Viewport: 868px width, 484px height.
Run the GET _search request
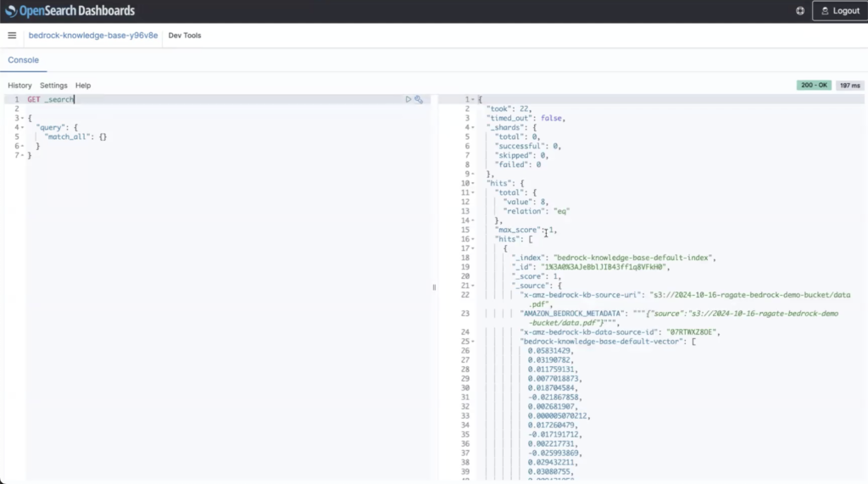pyautogui.click(x=408, y=100)
